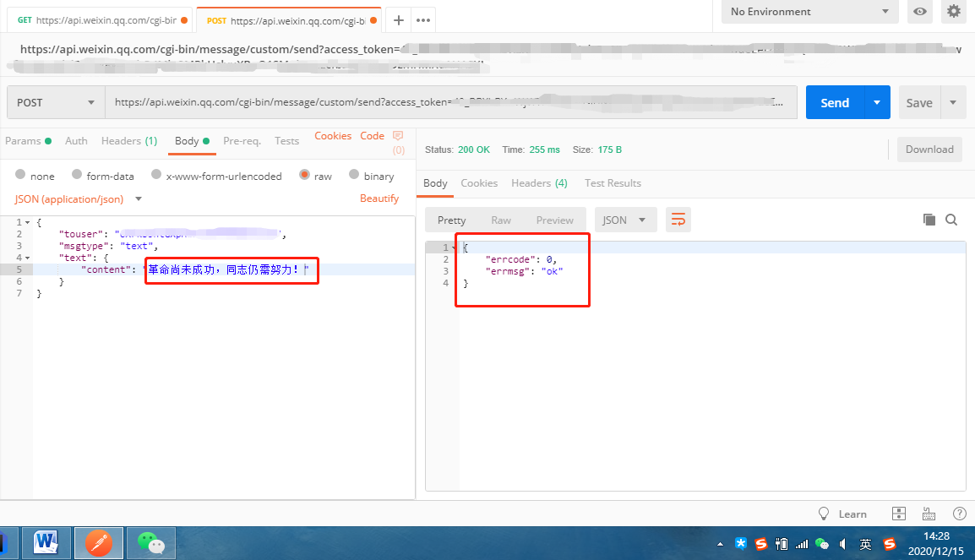The image size is (975, 560).
Task: Click the taskbar clock 14:28
Action: pyautogui.click(x=936, y=536)
